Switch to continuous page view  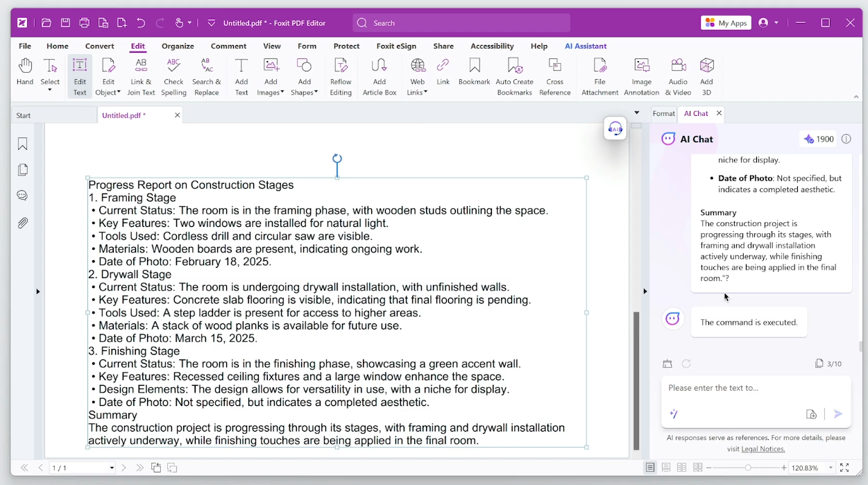[x=666, y=468]
